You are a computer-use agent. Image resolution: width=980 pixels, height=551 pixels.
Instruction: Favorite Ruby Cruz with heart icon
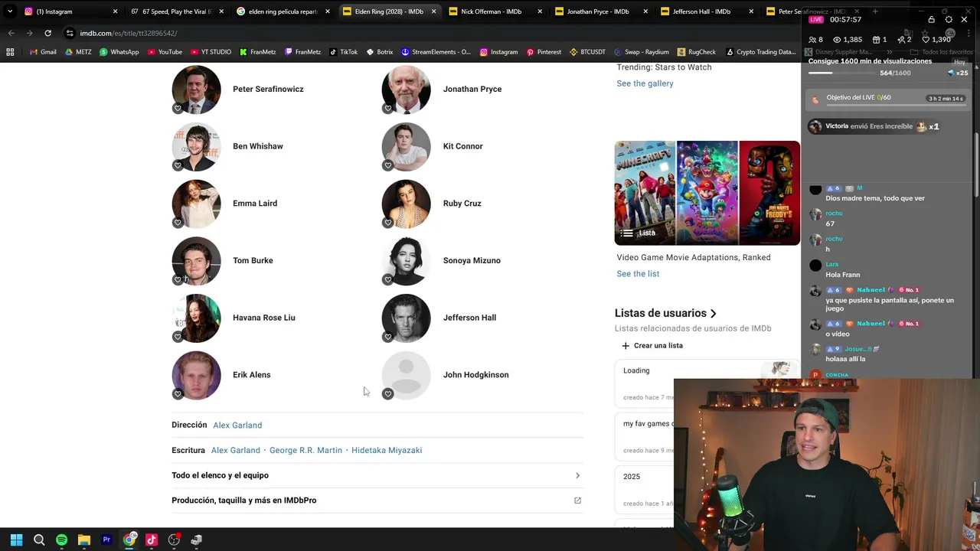click(387, 223)
